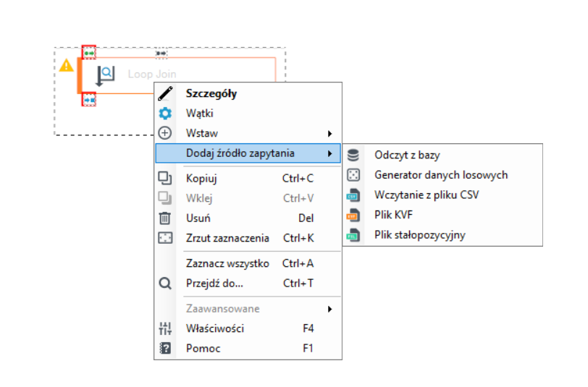Click the F4 shortcut label
The height and width of the screenshot is (387, 588).
point(308,328)
